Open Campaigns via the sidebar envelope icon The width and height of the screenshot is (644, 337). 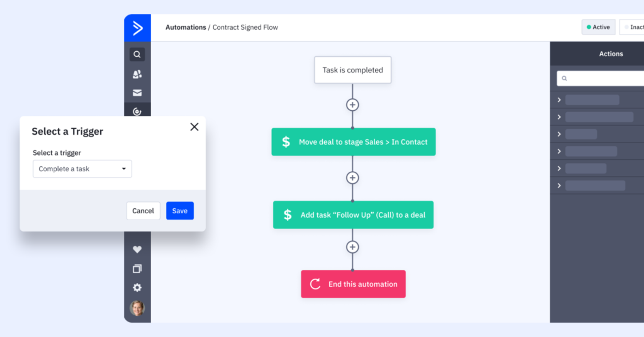(x=137, y=93)
